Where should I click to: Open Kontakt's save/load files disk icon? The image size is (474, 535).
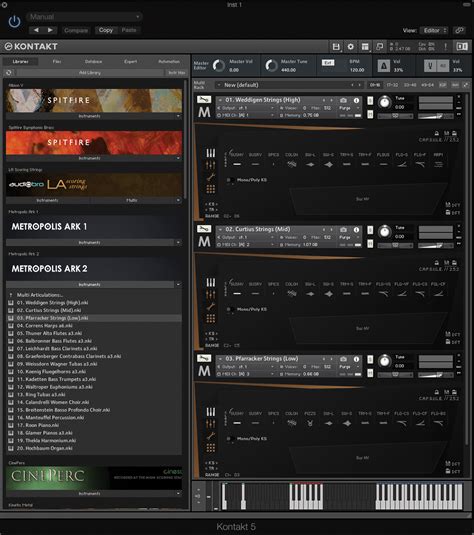click(336, 47)
